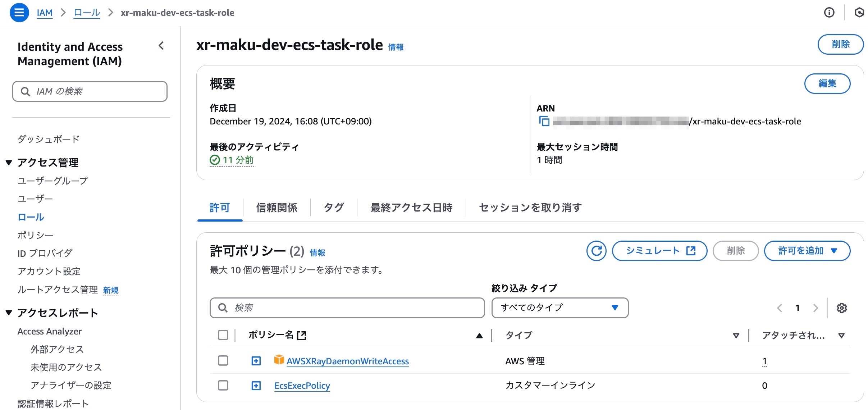Expand the AWSXRayDaemonWriteAccess policy details
Screen dimensions: 868x410
256,361
